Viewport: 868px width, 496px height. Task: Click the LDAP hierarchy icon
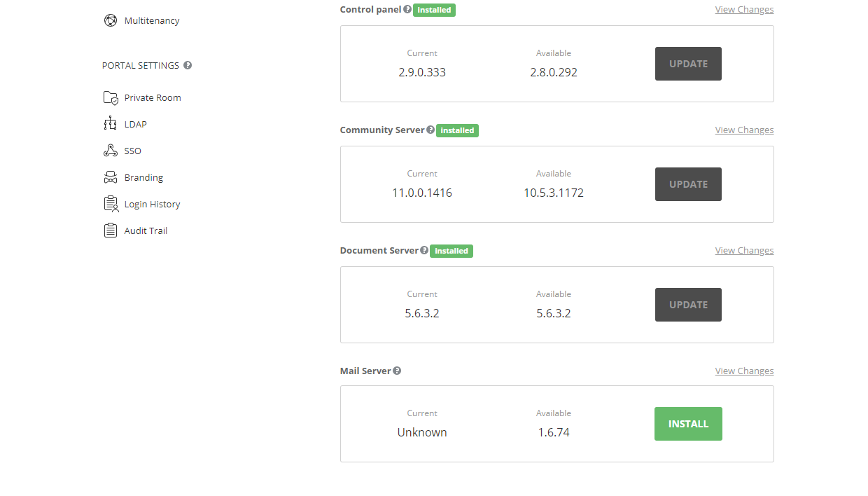pos(110,124)
